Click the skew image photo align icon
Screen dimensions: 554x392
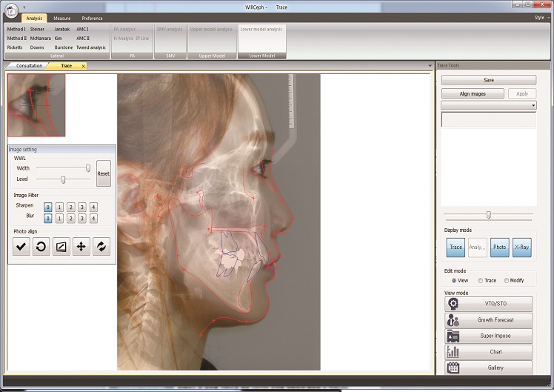click(x=61, y=246)
